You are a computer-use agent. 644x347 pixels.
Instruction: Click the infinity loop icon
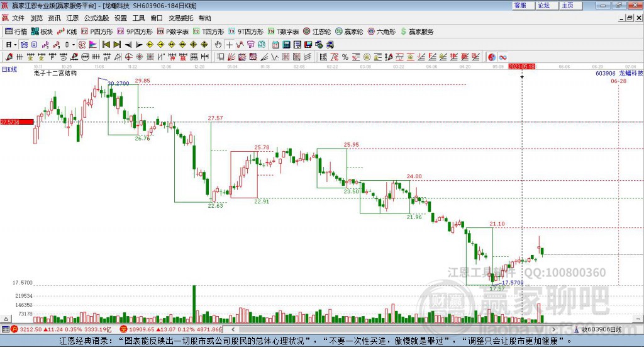pos(502,57)
